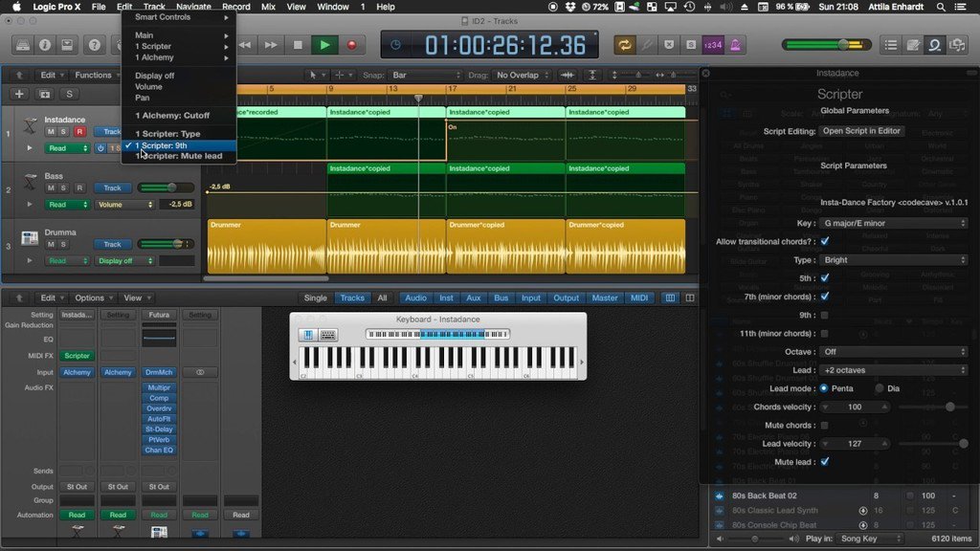Enable the 11th (minor chords) checkbox
980x551 pixels.
click(825, 334)
